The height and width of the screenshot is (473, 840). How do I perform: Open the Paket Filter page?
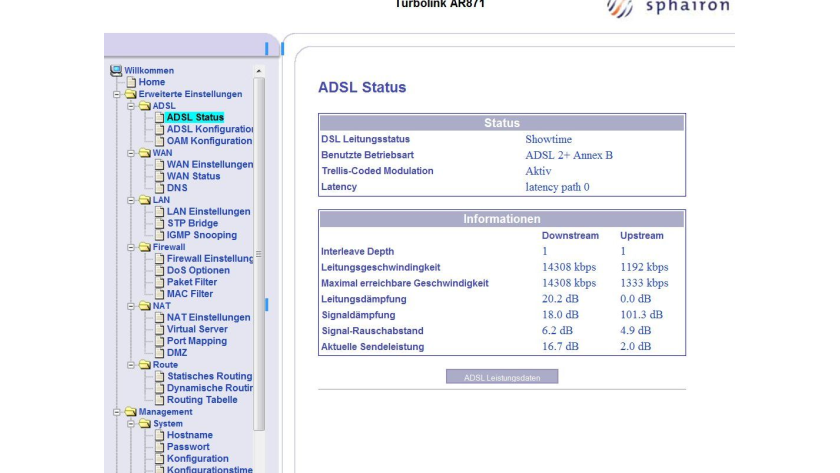[x=192, y=282]
